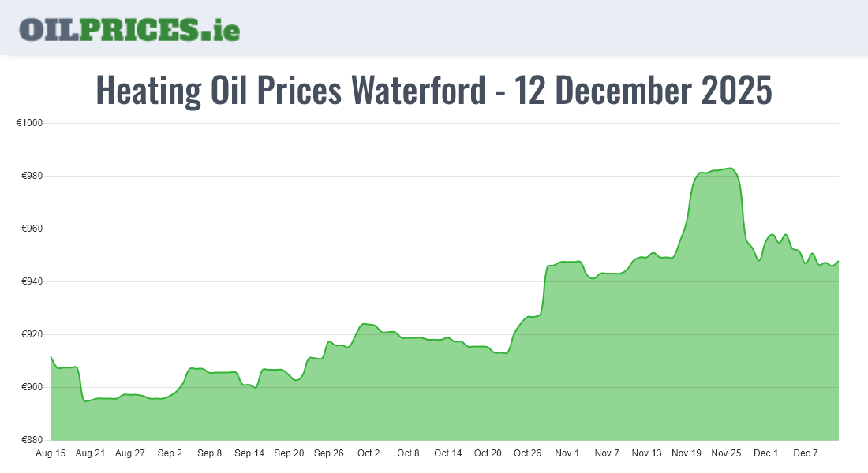This screenshot has height=473, width=868.
Task: Click the €940 y-axis label
Action: (32, 282)
